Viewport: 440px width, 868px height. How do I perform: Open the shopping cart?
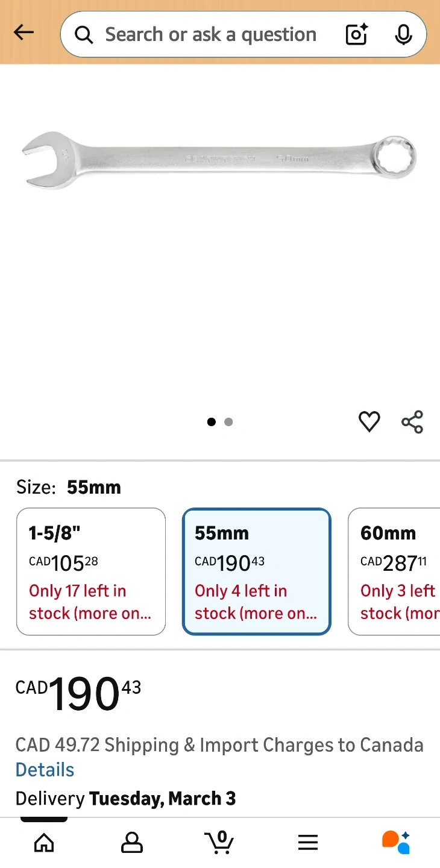coord(219,842)
